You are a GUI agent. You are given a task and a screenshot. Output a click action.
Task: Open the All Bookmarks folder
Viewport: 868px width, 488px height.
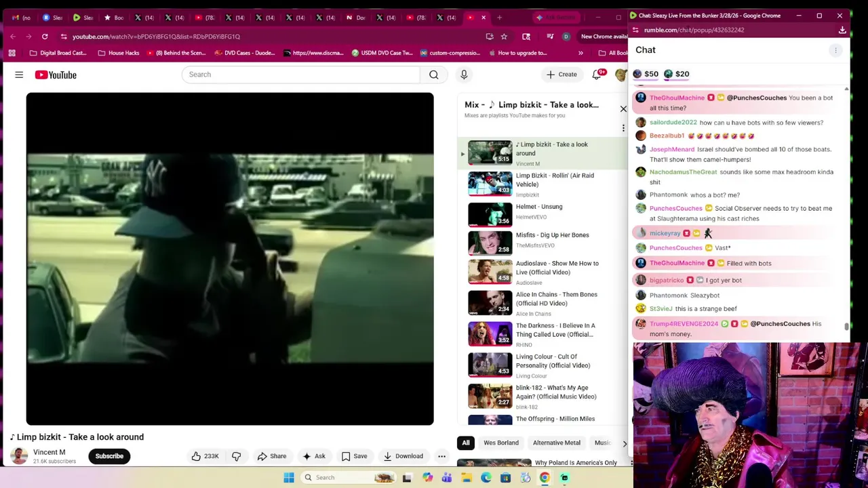click(x=613, y=53)
